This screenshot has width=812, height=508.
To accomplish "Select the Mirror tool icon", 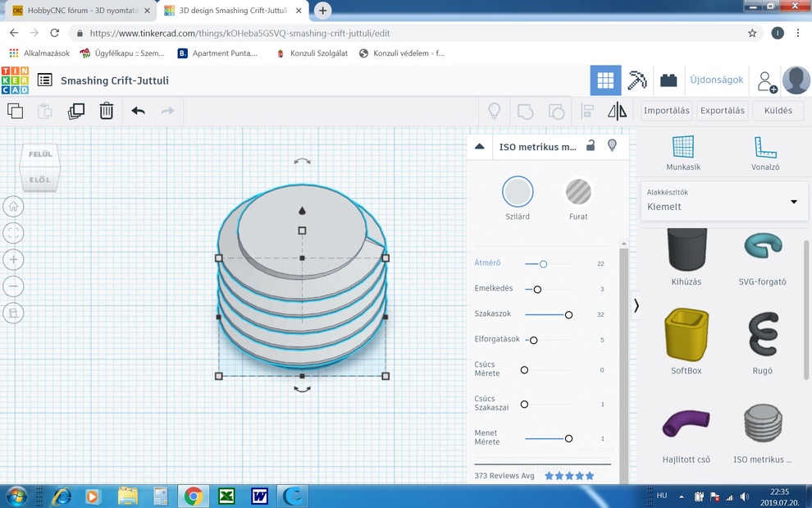I will [x=617, y=111].
